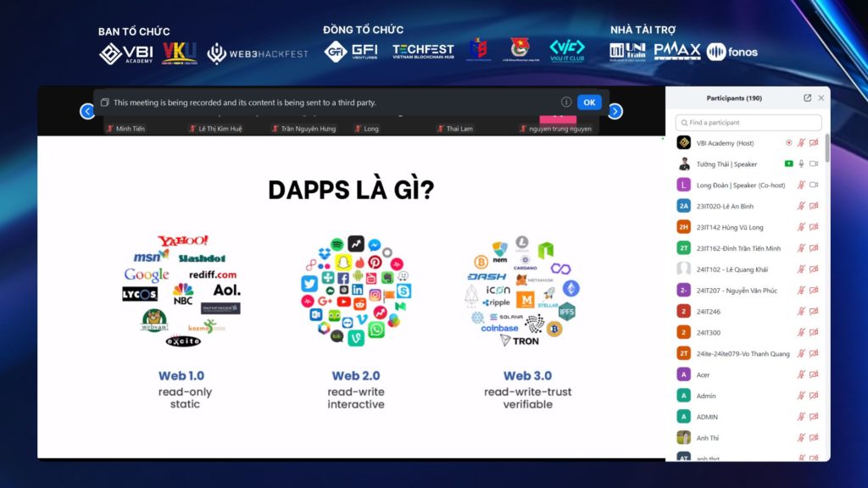
Task: Click Admin participant camera-off icon
Action: 814,395
